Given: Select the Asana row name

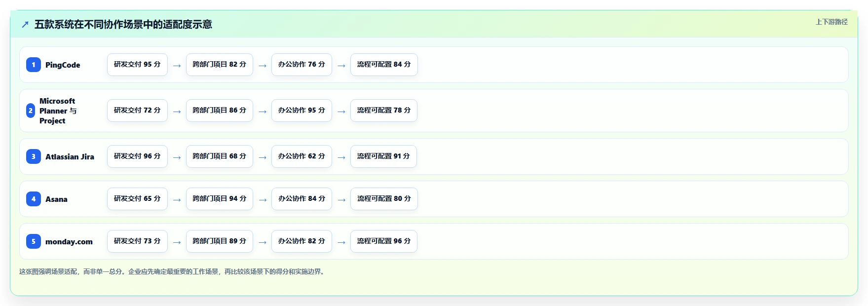Looking at the screenshot, I should (56, 199).
